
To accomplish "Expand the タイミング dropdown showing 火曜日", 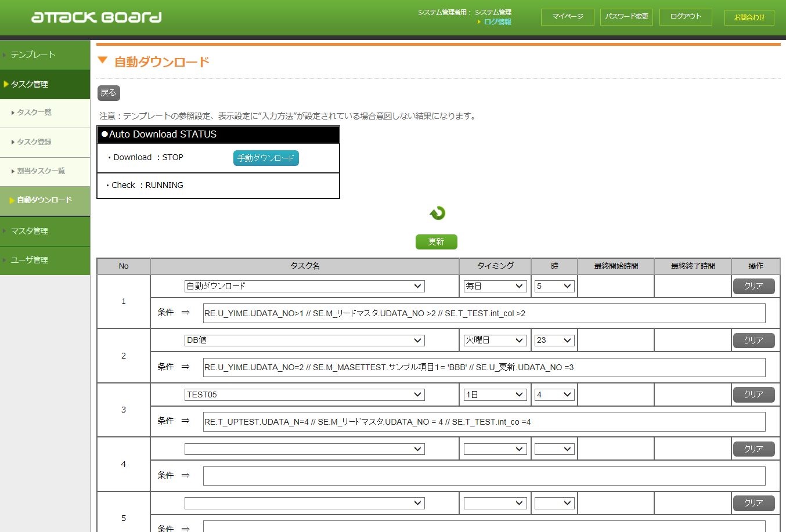I will coord(495,341).
